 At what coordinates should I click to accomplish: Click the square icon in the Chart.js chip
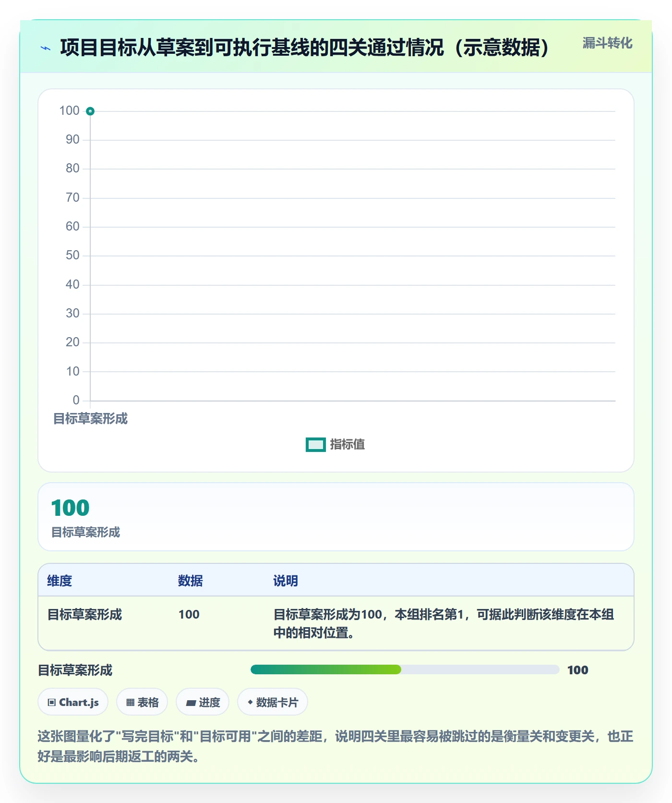tap(52, 703)
